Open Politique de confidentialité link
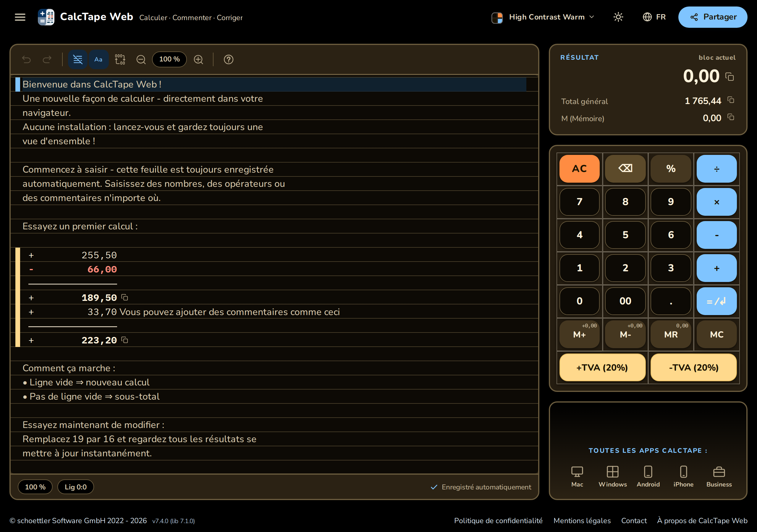 [x=498, y=520]
